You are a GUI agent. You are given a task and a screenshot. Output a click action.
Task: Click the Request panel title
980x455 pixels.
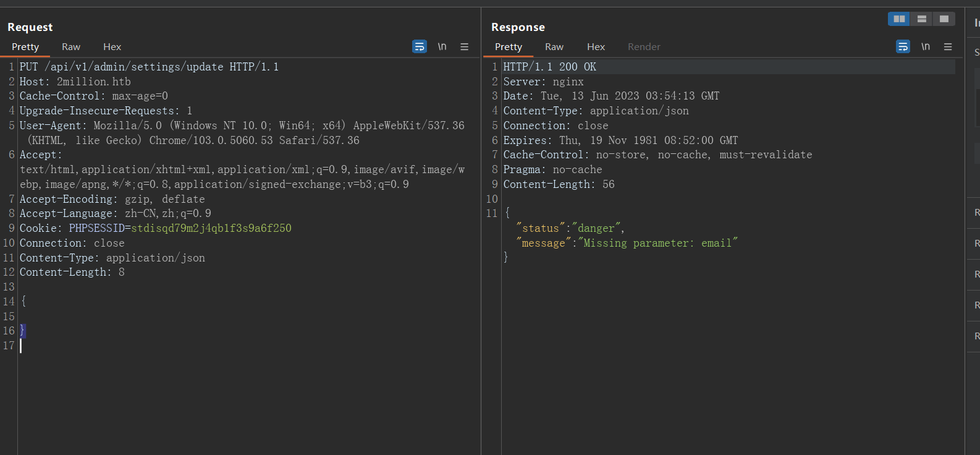[30, 27]
